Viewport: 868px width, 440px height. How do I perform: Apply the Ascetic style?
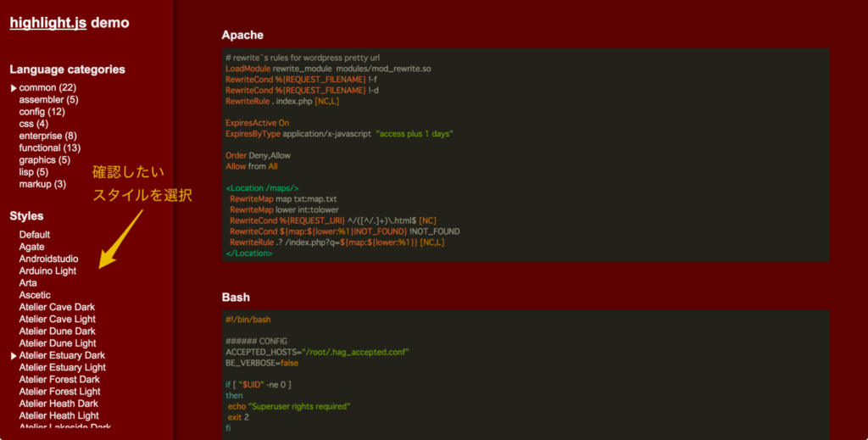pyautogui.click(x=35, y=295)
